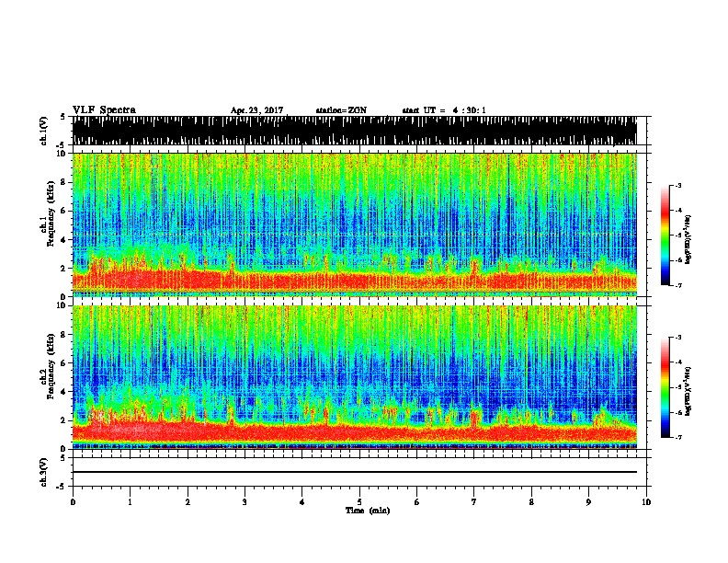This screenshot has width=728, height=563.
Task: Click the flat ch.3 voltage trace line
Action: click(x=355, y=472)
